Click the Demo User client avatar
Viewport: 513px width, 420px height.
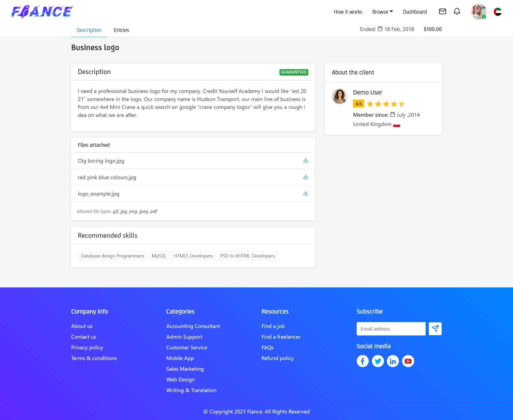pos(340,96)
